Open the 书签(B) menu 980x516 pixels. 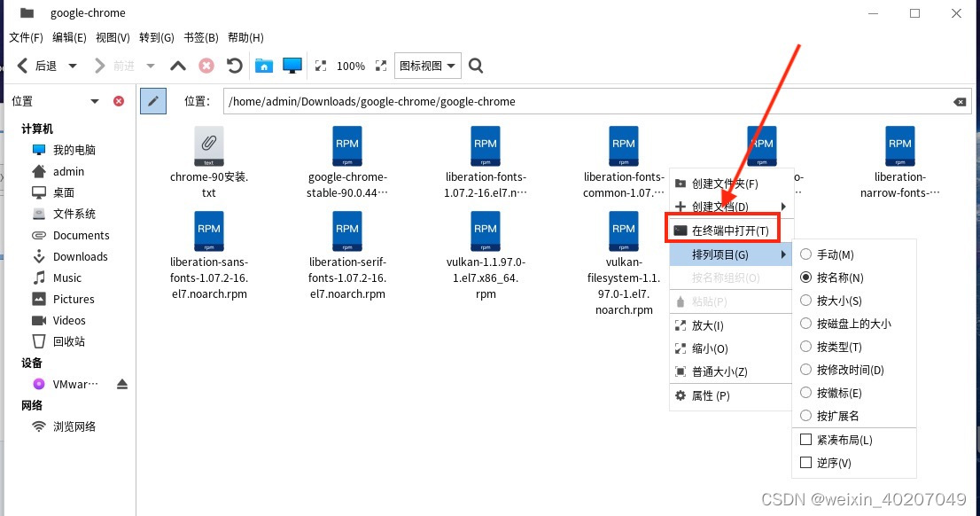[200, 37]
